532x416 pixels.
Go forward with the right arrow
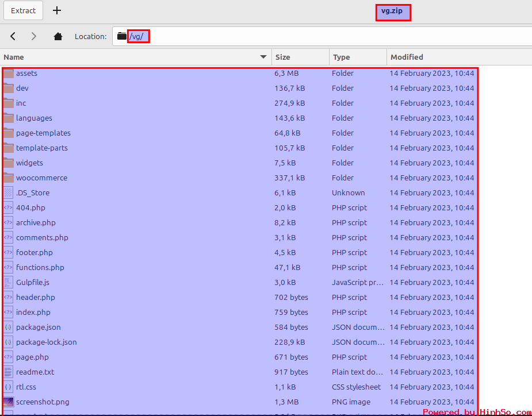click(x=33, y=36)
